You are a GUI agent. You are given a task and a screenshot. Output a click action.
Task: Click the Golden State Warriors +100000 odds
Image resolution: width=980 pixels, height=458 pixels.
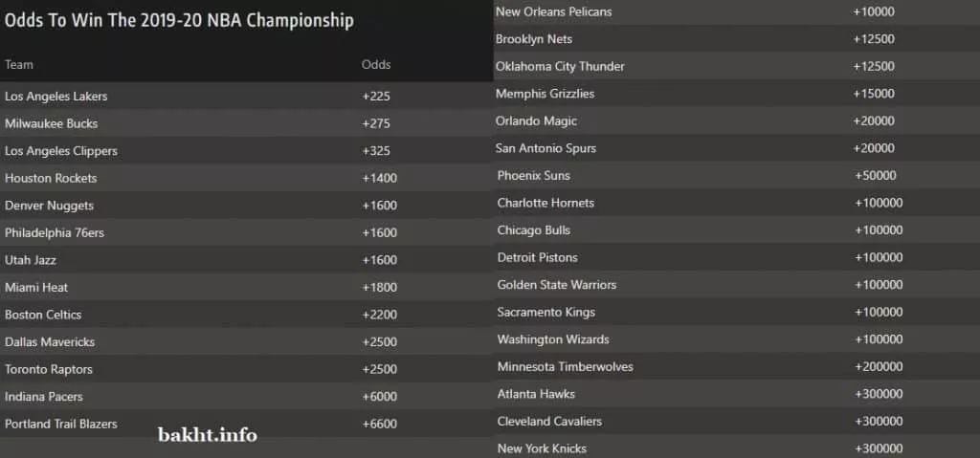pos(879,285)
